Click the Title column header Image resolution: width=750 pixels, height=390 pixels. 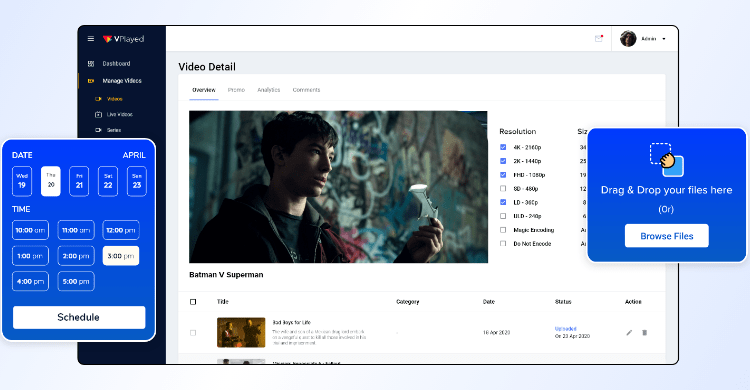(223, 302)
